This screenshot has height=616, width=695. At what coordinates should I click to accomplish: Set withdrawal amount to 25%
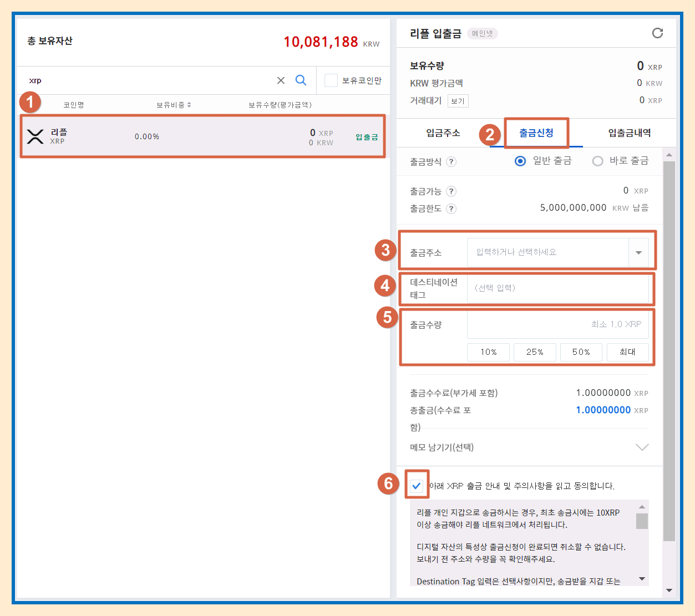tap(535, 352)
